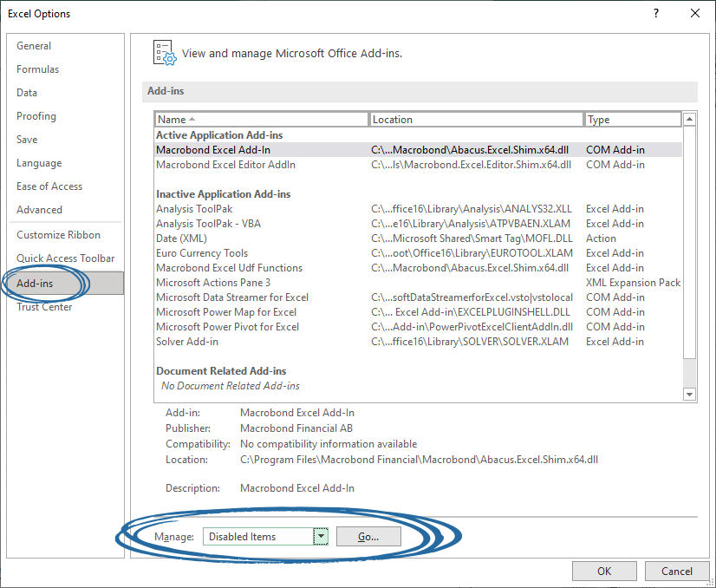Click the Action type cell for Date (XML)
The width and height of the screenshot is (716, 588).
coord(601,238)
